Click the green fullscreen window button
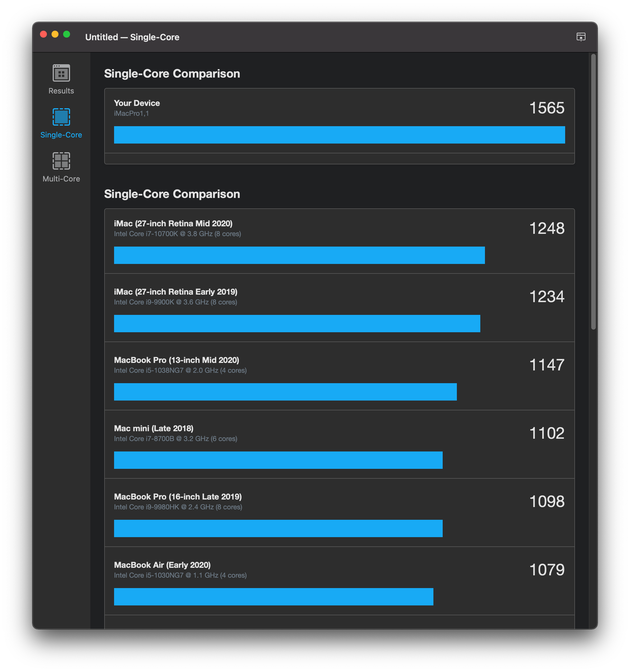This screenshot has height=672, width=630. [67, 34]
